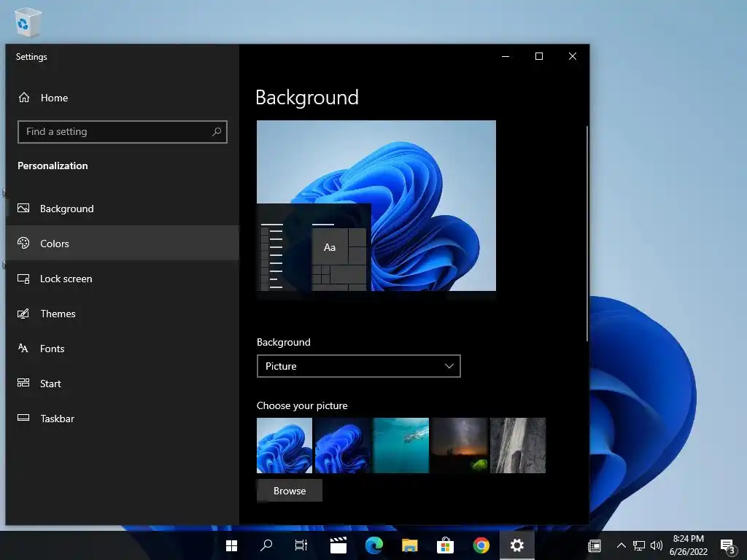
Task: Click the Browse button
Action: [290, 491]
